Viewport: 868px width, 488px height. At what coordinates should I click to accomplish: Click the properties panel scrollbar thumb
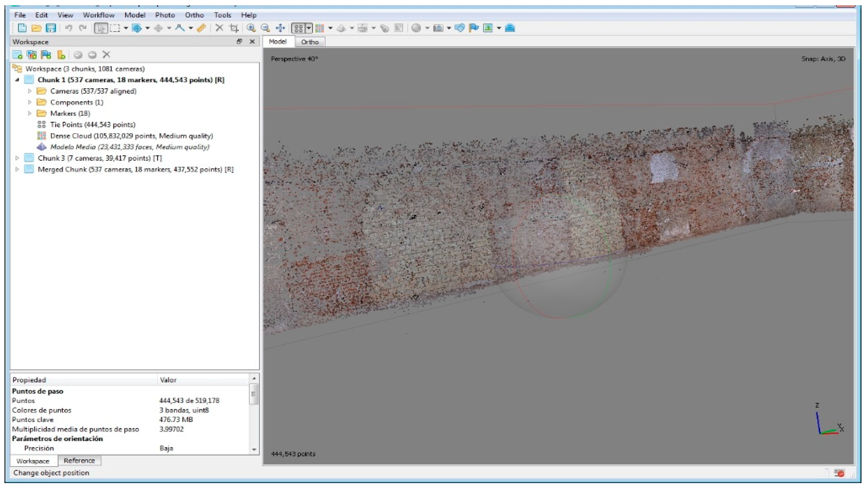254,394
